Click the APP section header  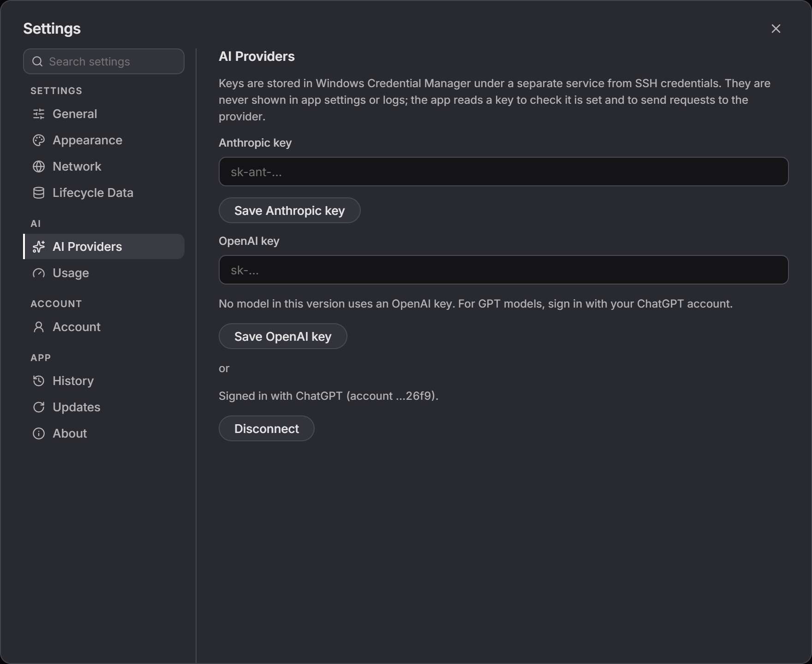pyautogui.click(x=41, y=358)
